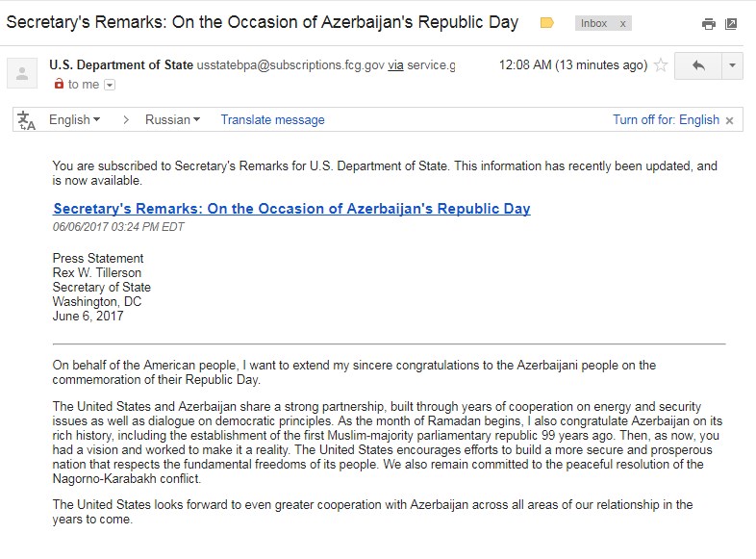Click the Translate message link
The image size is (756, 559).
click(x=272, y=120)
